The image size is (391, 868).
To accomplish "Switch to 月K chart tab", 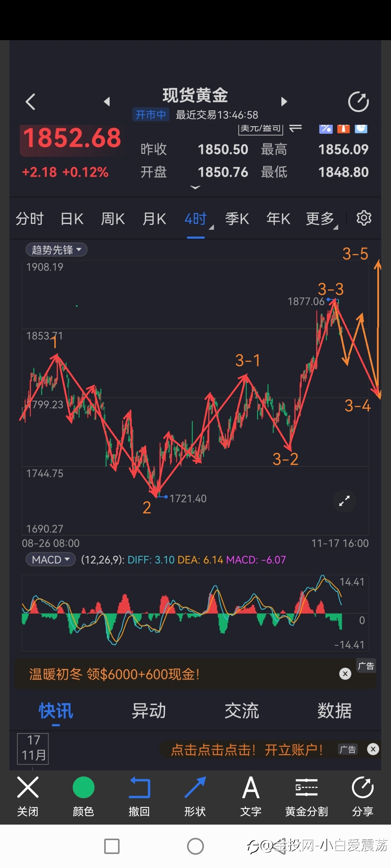I will 154,219.
